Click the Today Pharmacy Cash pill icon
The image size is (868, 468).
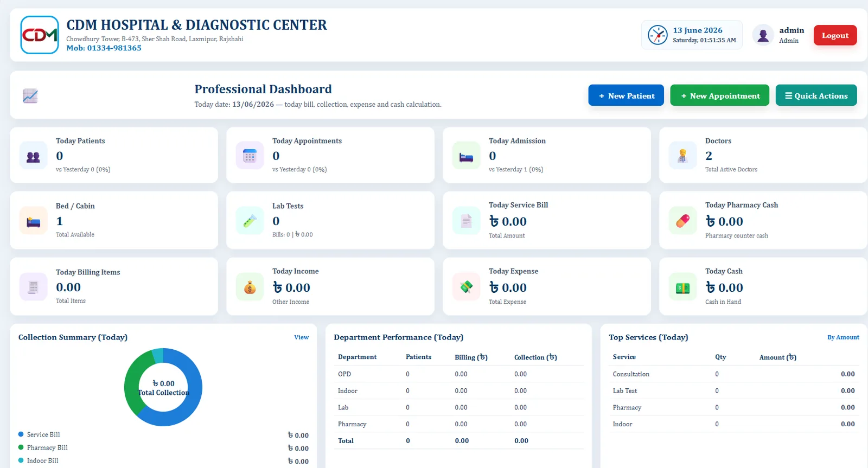coord(682,221)
